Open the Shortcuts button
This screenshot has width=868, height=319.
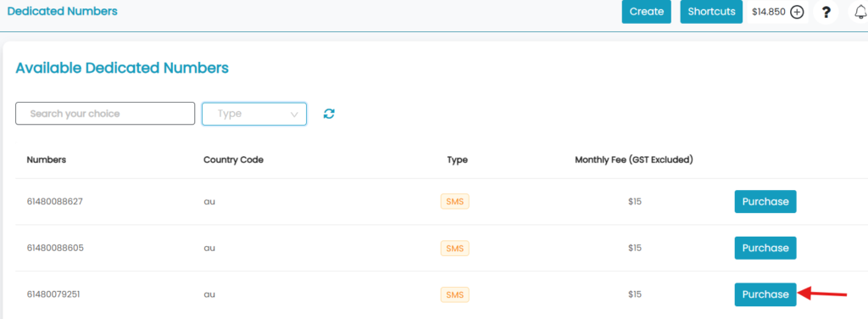[711, 12]
